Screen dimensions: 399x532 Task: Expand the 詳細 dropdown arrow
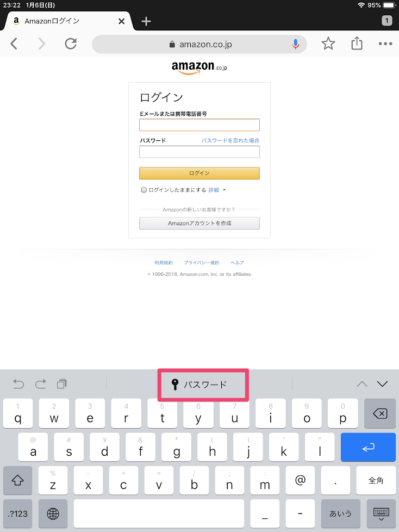224,190
